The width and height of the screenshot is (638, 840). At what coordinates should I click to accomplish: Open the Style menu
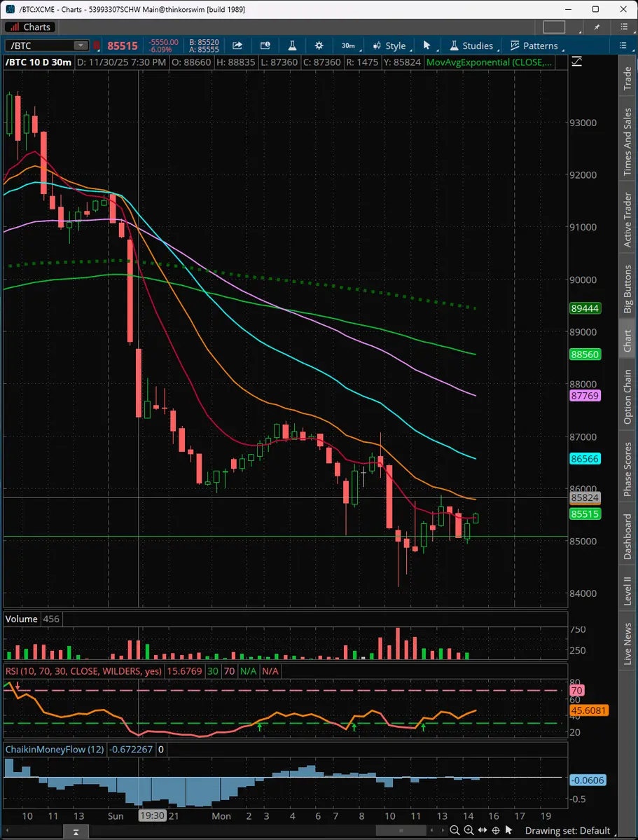[391, 46]
